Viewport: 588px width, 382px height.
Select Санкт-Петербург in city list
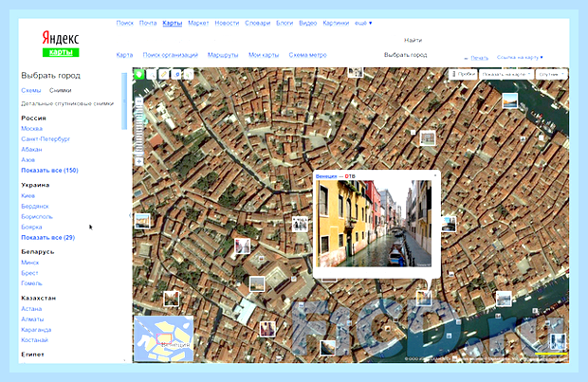click(x=46, y=138)
